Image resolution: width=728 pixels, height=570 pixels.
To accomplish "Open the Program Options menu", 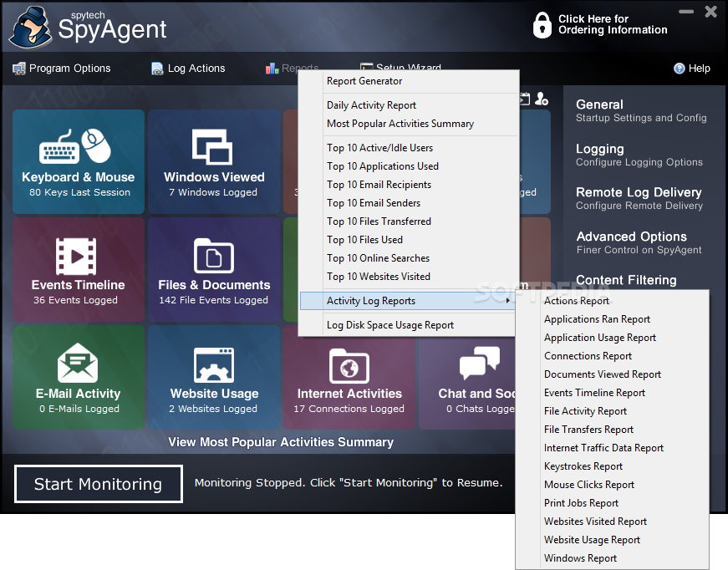I will point(61,69).
